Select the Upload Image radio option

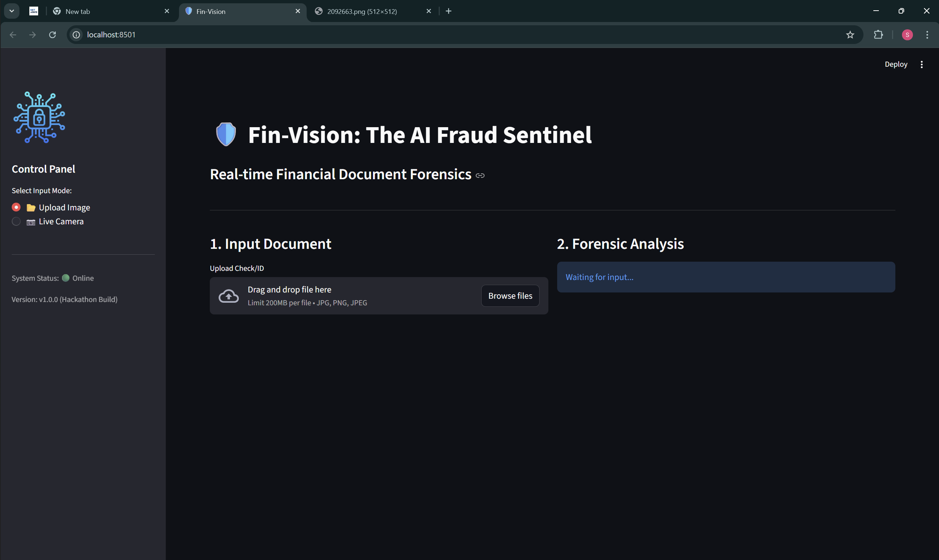pyautogui.click(x=16, y=207)
